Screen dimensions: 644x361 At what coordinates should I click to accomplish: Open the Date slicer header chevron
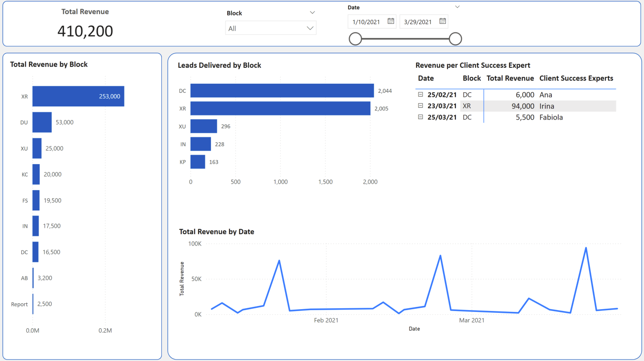457,7
